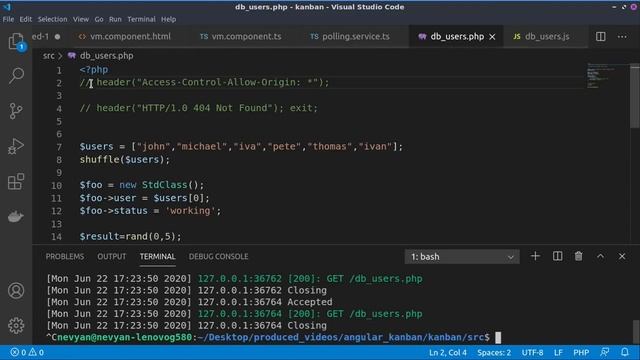640x360 pixels.
Task: Open the editor More Actions ellipsis
Action: pos(622,37)
